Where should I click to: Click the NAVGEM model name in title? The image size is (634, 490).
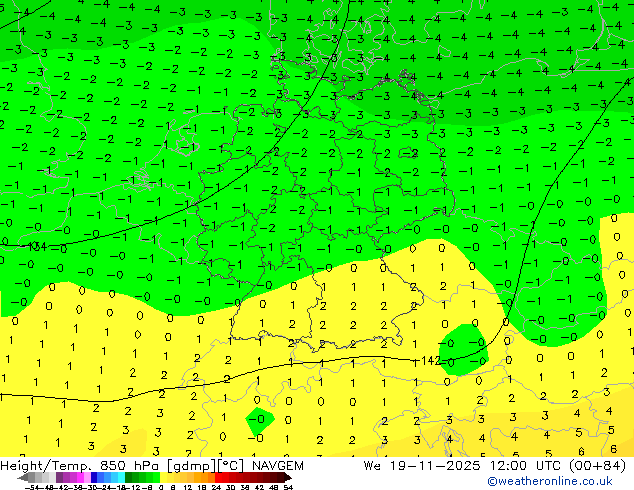[278, 466]
